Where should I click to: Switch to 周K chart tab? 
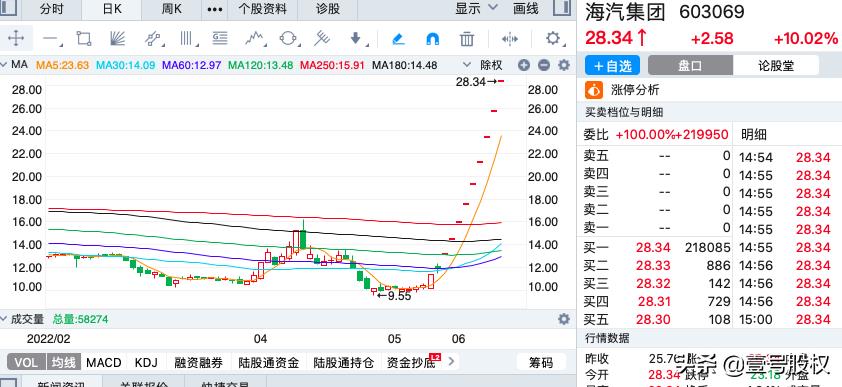pos(172,9)
